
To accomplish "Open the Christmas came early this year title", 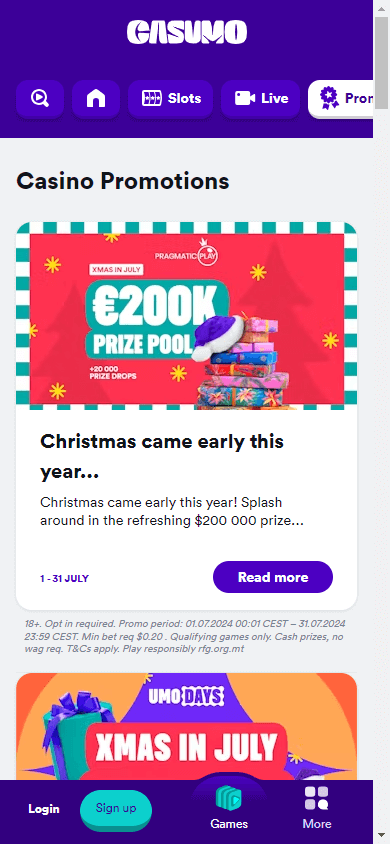I will click(x=162, y=458).
